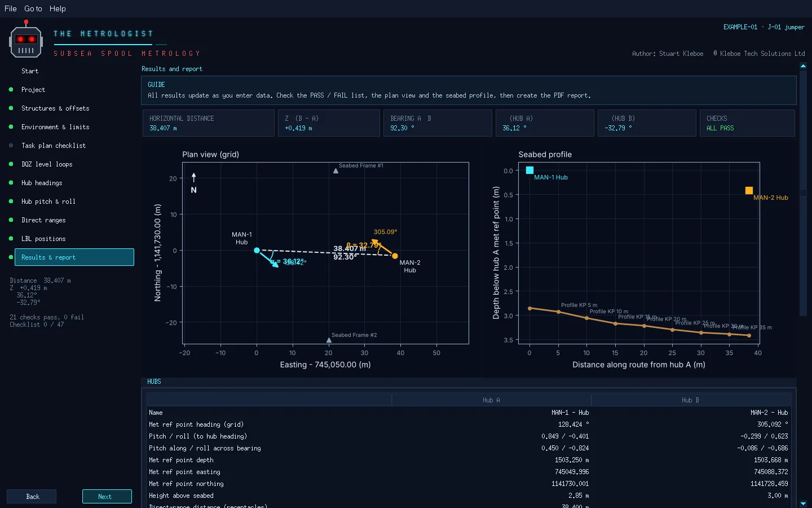
Task: Click the 21 checks pass, 0 fail status
Action: point(47,317)
